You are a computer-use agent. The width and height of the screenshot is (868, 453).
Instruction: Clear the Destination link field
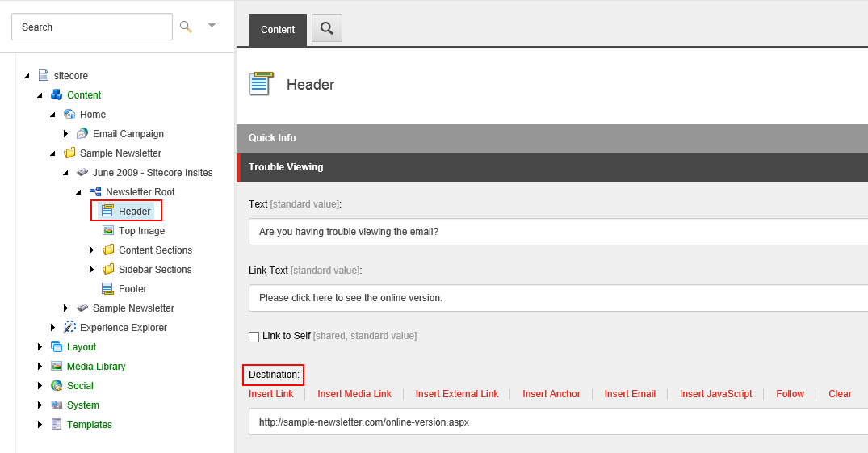click(840, 394)
